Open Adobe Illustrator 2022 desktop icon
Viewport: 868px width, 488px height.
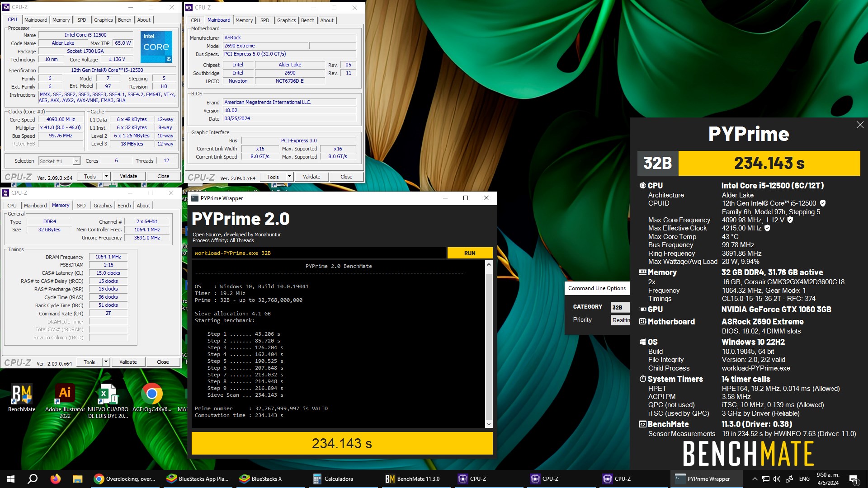pyautogui.click(x=65, y=400)
